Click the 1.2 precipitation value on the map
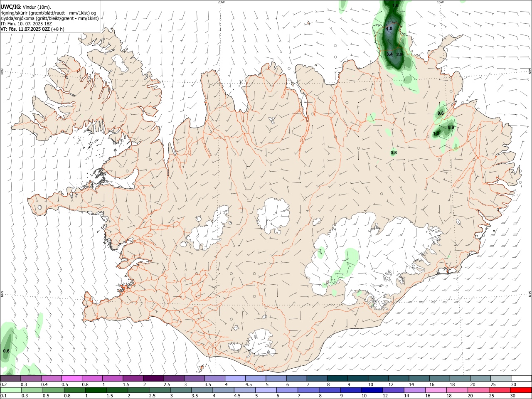The image size is (532, 399). tap(436, 133)
